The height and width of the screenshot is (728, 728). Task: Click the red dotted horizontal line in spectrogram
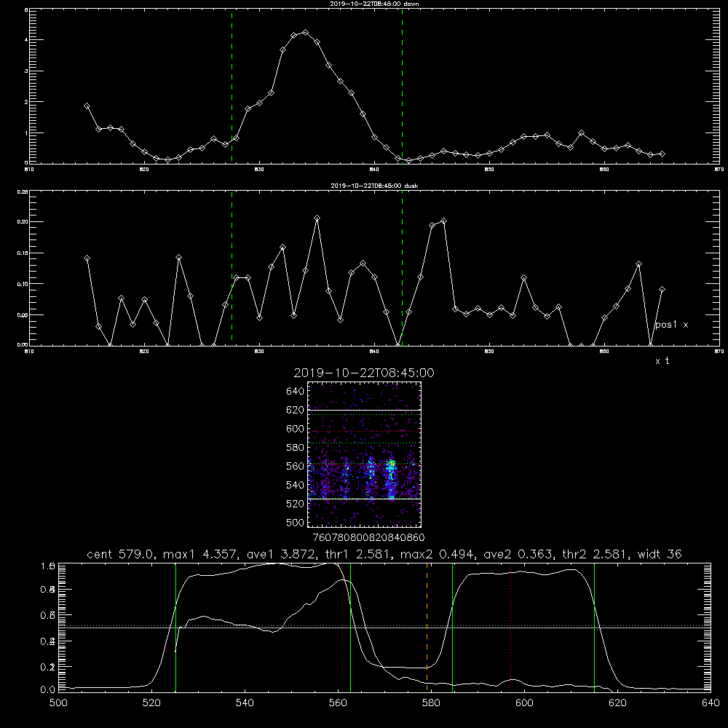(x=365, y=431)
